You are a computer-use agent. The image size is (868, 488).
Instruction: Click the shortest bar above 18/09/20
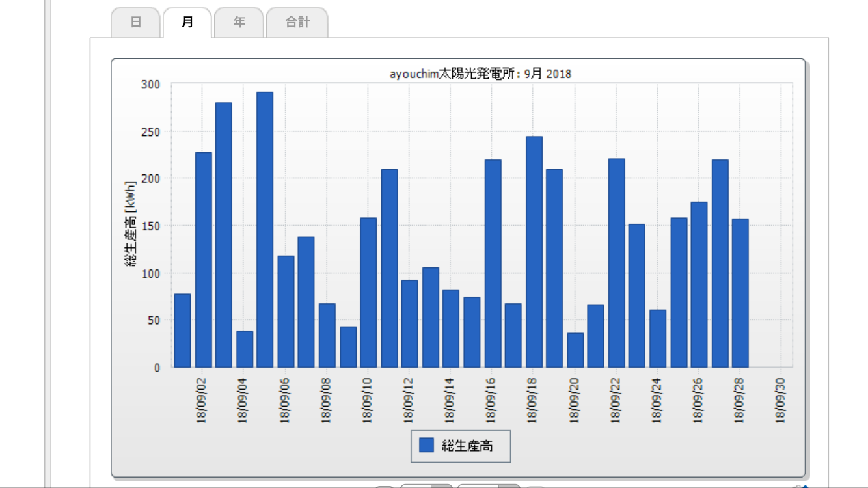(575, 351)
